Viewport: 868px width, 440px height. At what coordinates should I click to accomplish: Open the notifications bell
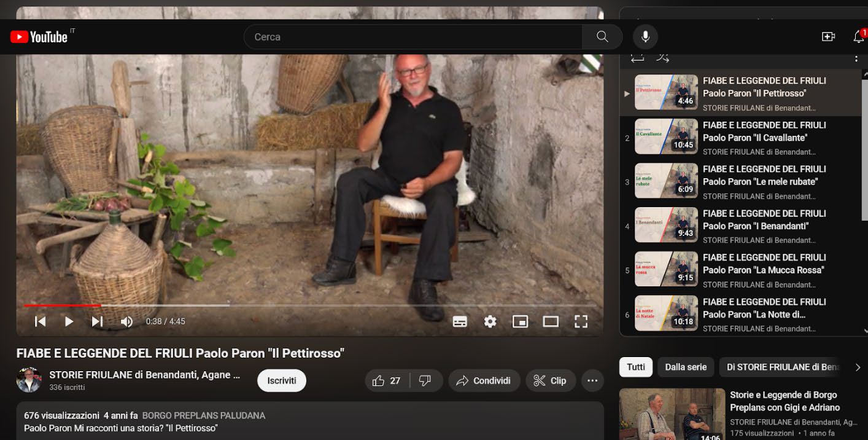859,37
